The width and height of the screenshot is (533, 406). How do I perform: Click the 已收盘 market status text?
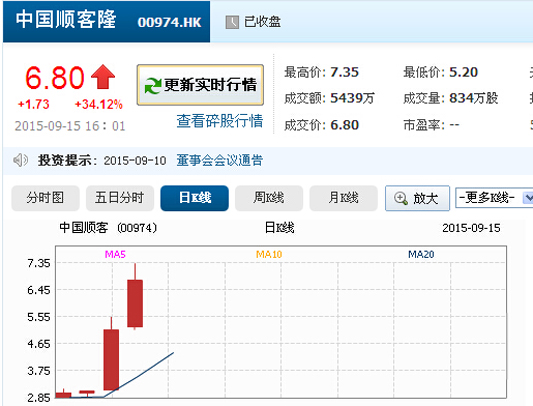pos(262,22)
